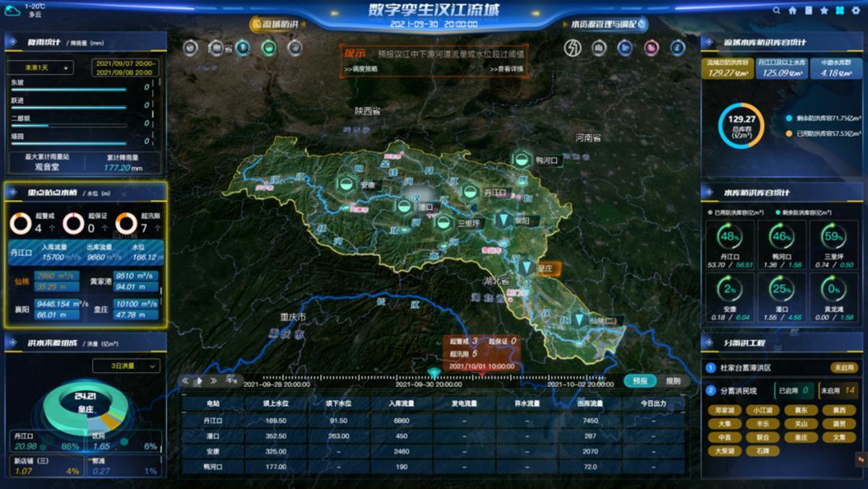Go to home via the house icon
This screenshot has width=868, height=489.
pos(793,11)
